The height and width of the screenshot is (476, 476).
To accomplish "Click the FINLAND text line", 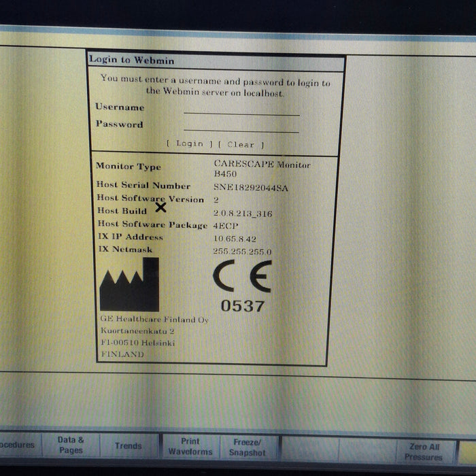I will pos(122,354).
